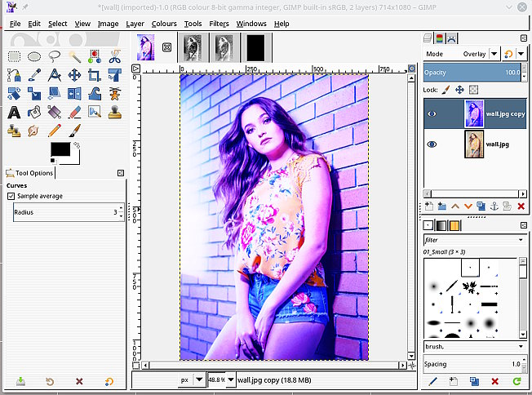Select the Paintbrush tool
Image resolution: width=532 pixels, height=395 pixels.
[x=74, y=131]
